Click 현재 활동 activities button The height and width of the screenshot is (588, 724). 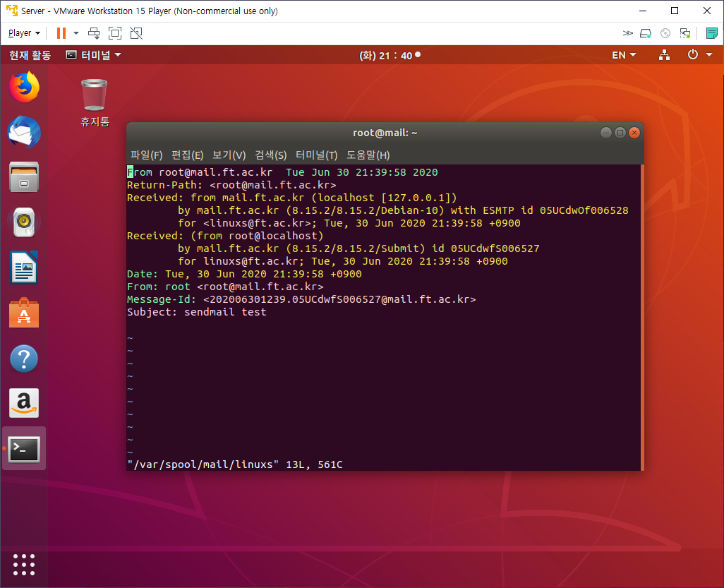click(x=30, y=55)
